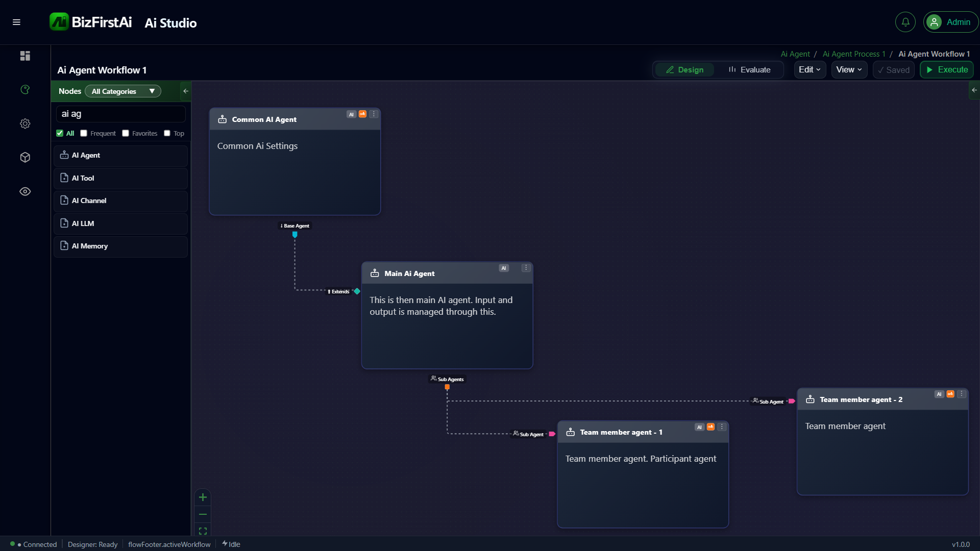Open the Ai Agent Process 1 breadcrumb link
Image resolution: width=980 pixels, height=551 pixels.
[x=854, y=54]
